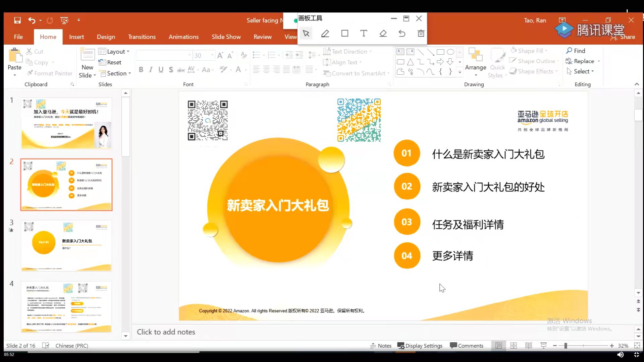Open the font size dropdown
This screenshot has width=644, height=362.
[213, 55]
